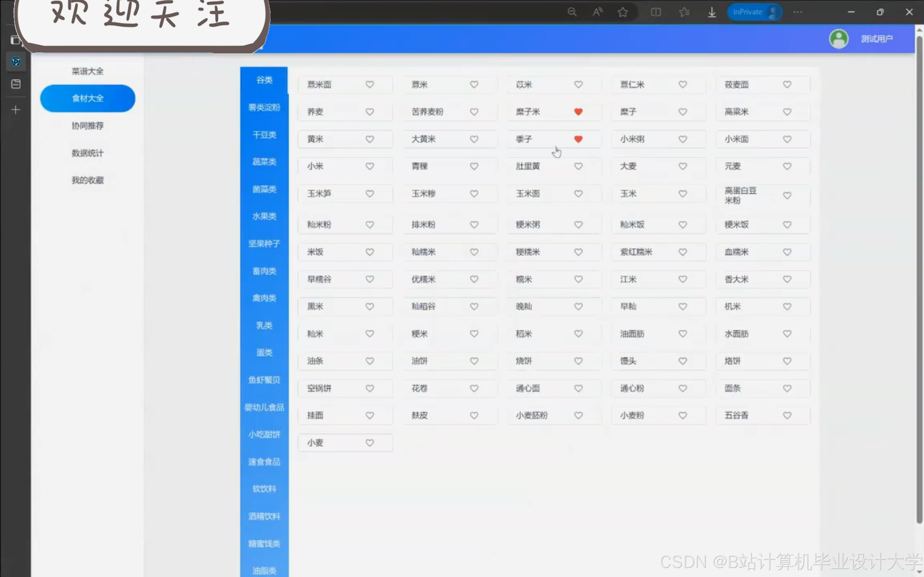Go to the 协同推荐 page
This screenshot has width=924, height=577.
pyautogui.click(x=87, y=126)
